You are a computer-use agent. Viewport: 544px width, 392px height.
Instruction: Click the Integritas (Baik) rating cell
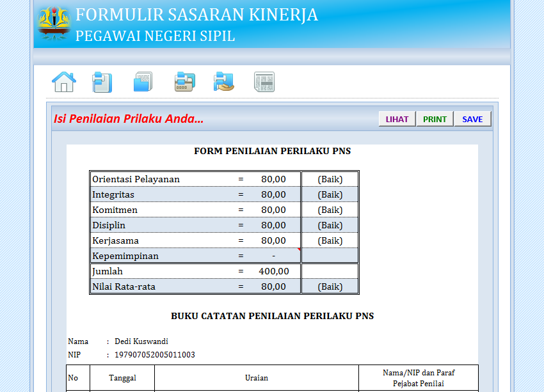point(330,194)
